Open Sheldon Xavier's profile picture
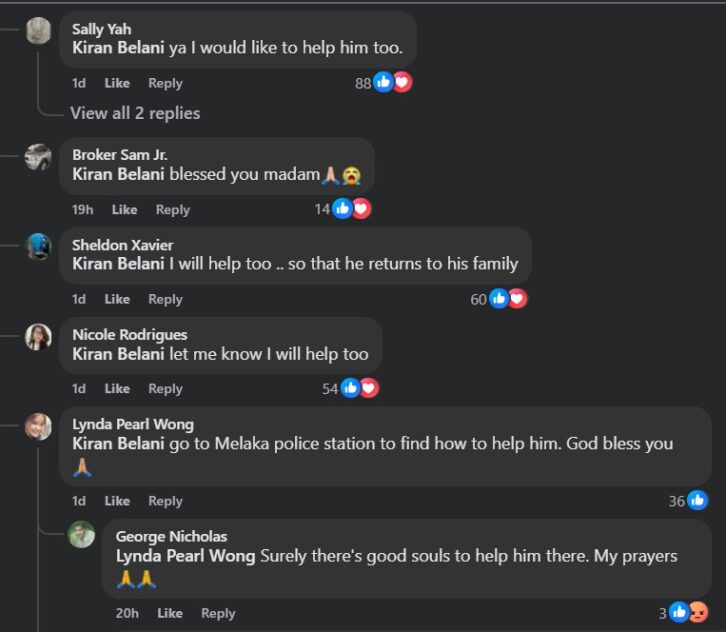 (39, 247)
